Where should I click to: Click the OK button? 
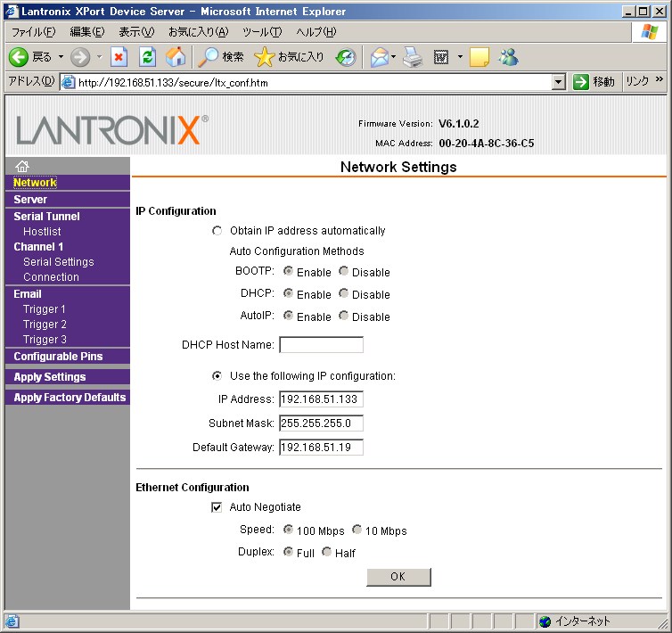point(398,577)
